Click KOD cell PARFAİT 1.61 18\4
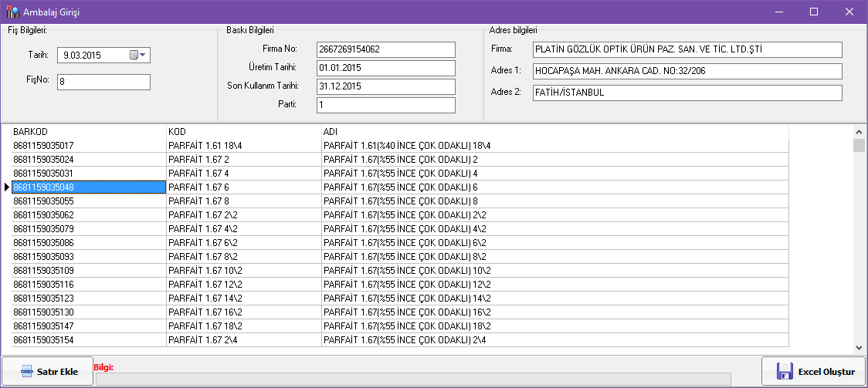 pos(244,146)
